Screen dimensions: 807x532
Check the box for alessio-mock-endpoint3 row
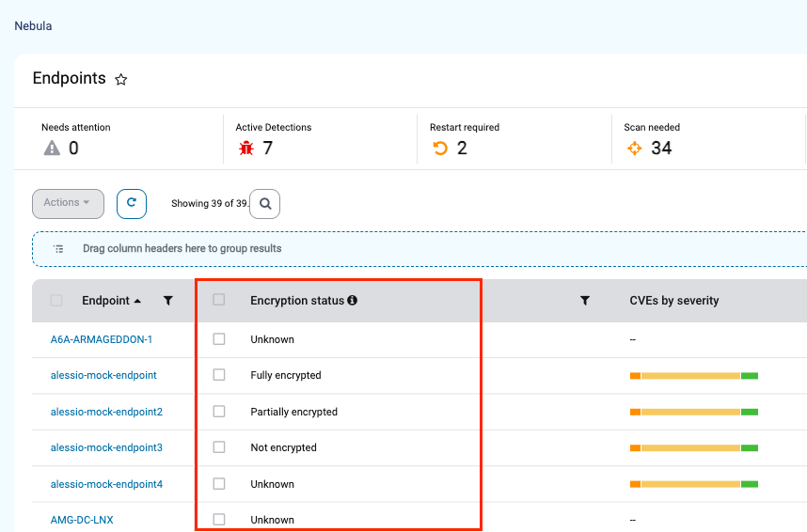point(219,447)
